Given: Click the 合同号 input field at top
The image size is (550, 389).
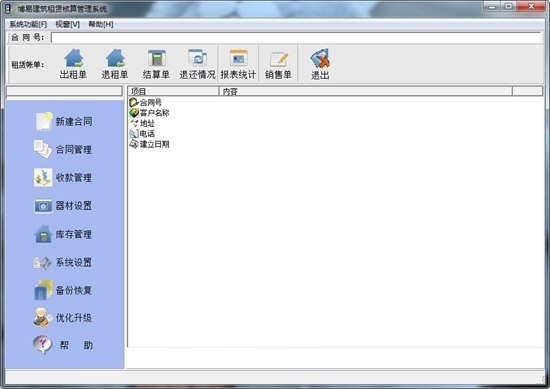Looking at the screenshot, I should tap(296, 38).
